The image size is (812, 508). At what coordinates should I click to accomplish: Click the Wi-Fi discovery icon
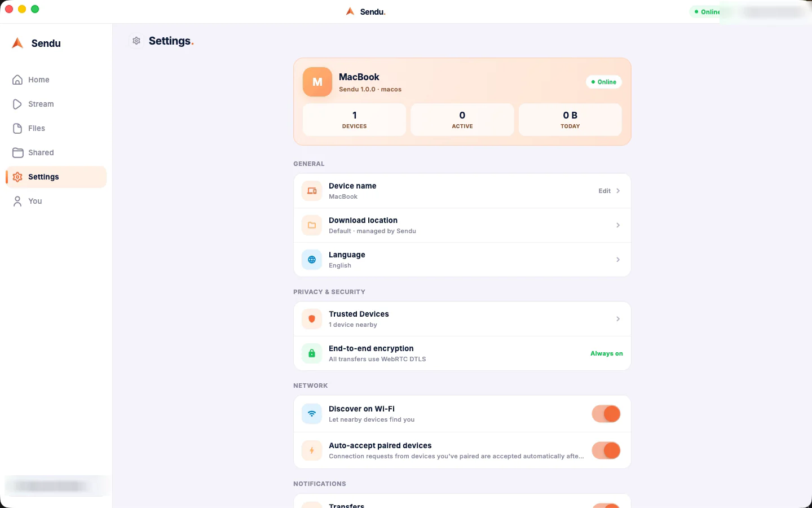[x=312, y=414]
